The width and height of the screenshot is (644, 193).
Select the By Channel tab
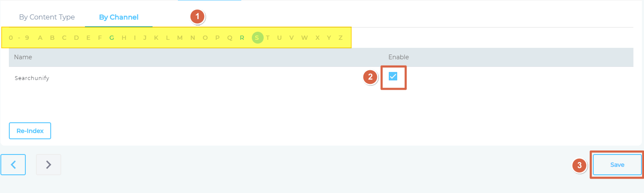[119, 17]
